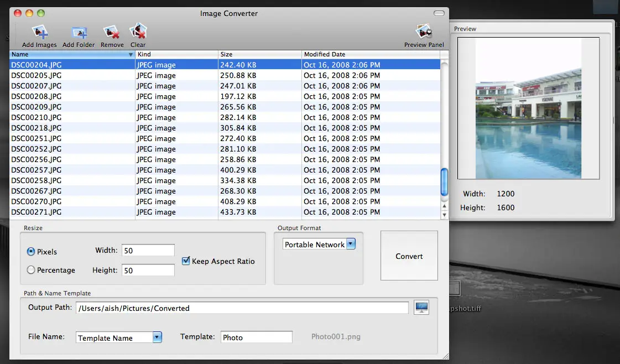Select the DSC00207.JPG row
The width and height of the screenshot is (620, 364).
[x=225, y=86]
